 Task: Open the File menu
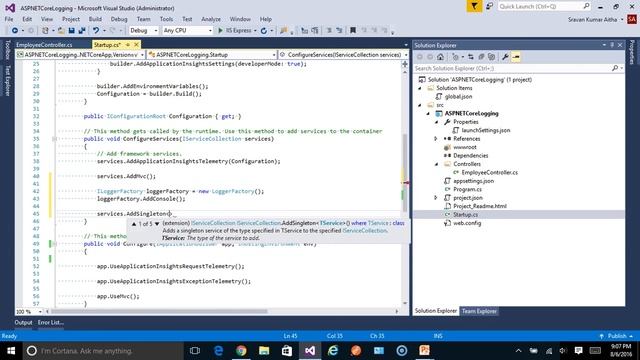(9, 19)
